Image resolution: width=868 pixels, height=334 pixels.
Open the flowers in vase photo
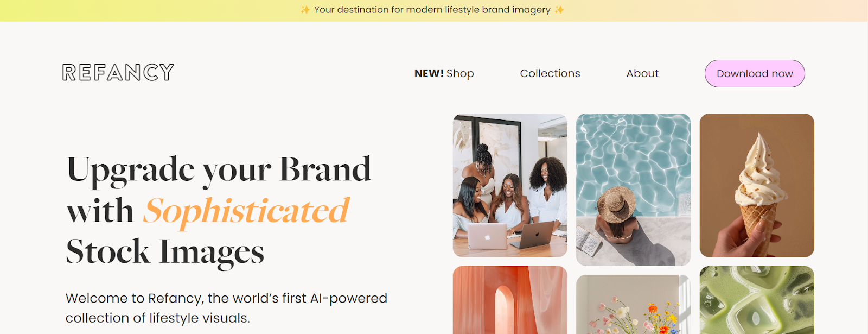coord(633,304)
